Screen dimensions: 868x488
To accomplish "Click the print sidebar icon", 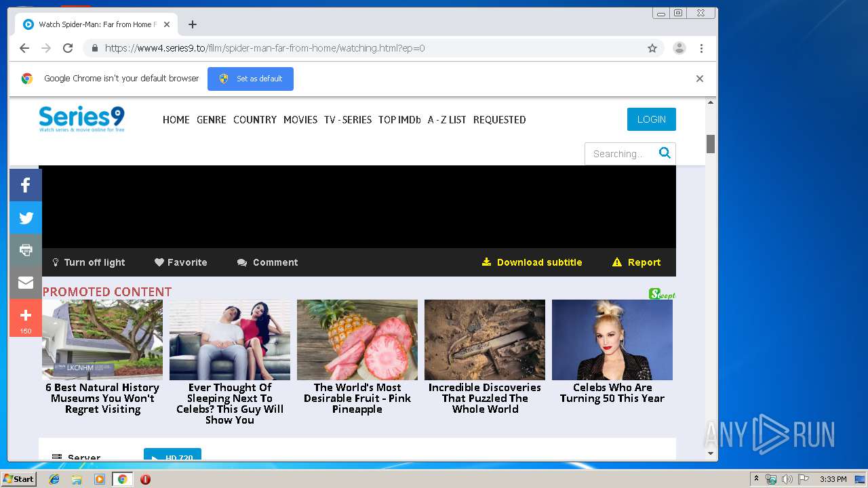I will [26, 250].
